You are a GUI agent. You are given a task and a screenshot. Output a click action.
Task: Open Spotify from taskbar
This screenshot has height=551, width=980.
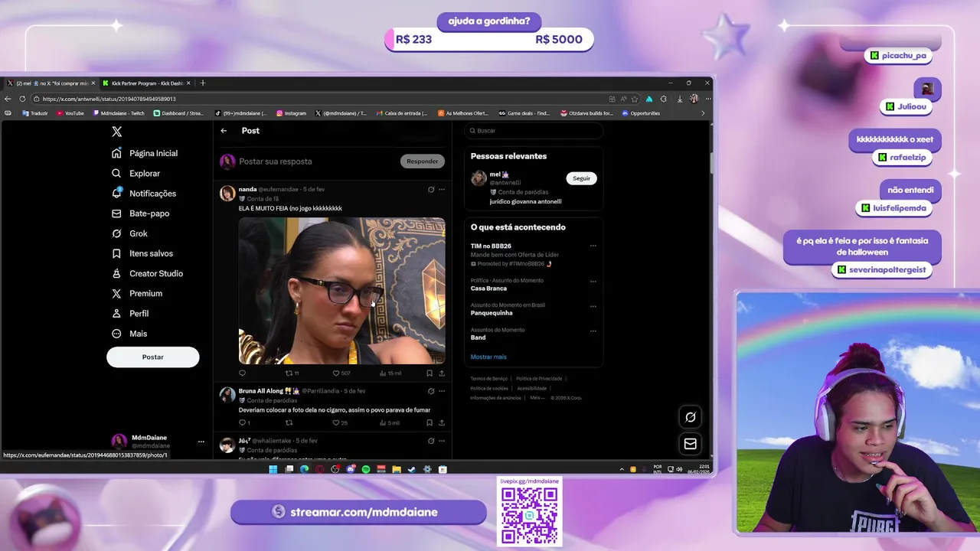pos(366,469)
